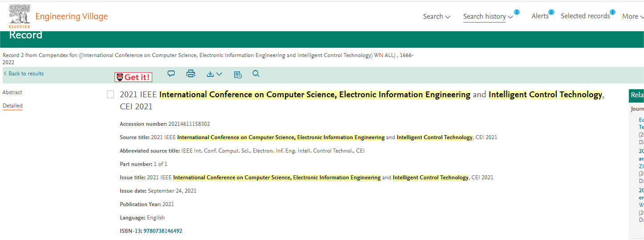The width and height of the screenshot is (644, 240).
Task: Click the comment speech bubble icon
Action: tap(171, 74)
